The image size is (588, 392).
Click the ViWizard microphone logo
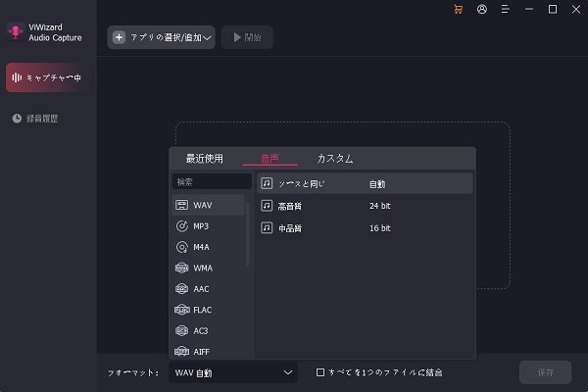point(16,32)
